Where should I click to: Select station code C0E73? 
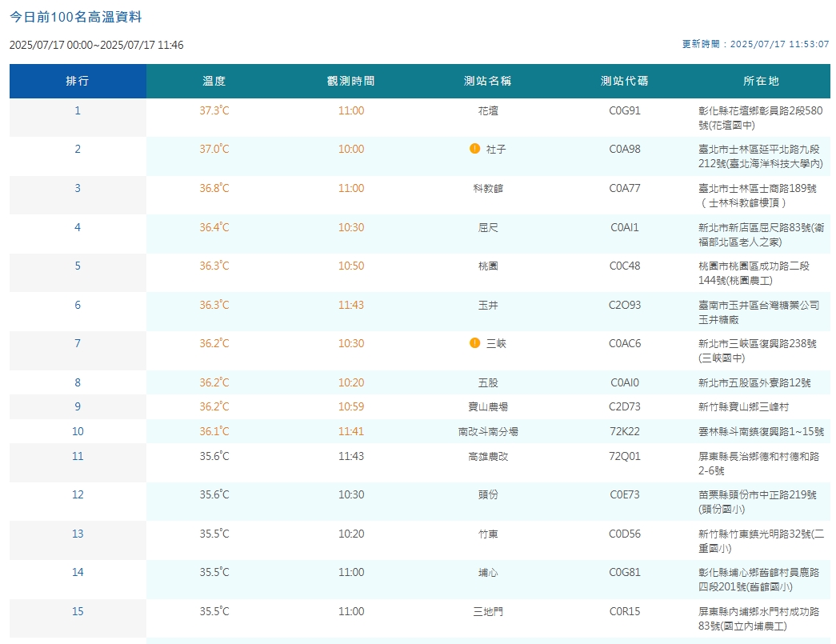624,494
